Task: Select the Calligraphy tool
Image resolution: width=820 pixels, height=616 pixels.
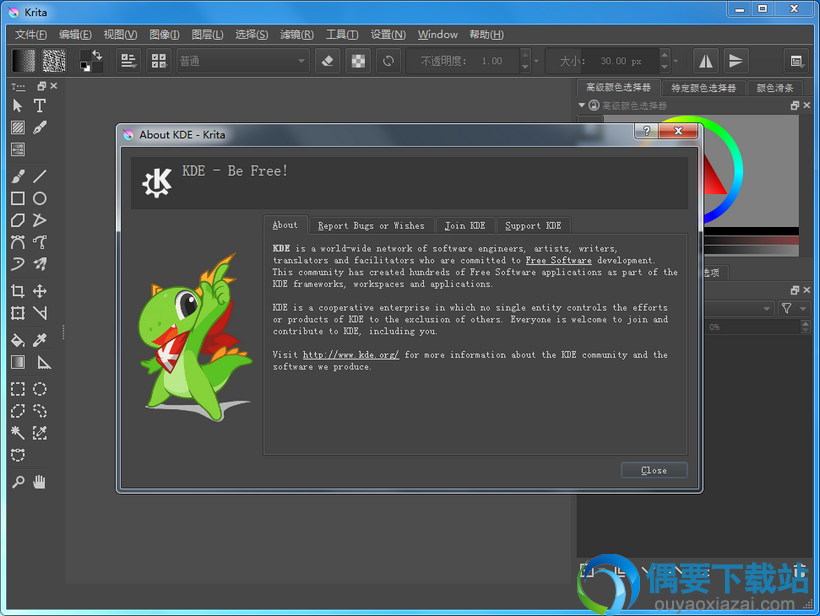Action: click(40, 128)
